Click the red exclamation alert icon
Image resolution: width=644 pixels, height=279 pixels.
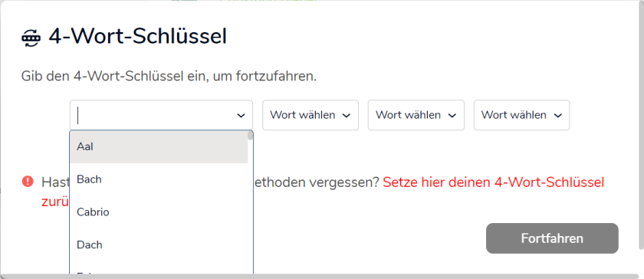28,181
